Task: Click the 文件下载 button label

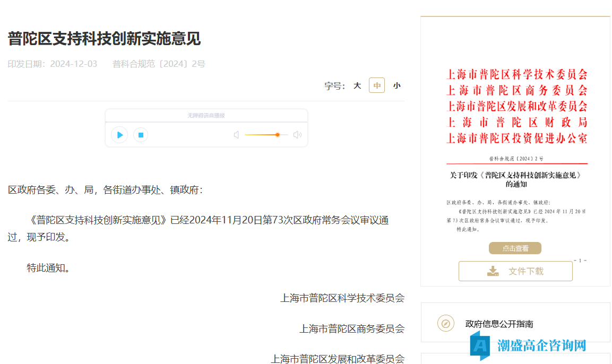Action: [525, 271]
